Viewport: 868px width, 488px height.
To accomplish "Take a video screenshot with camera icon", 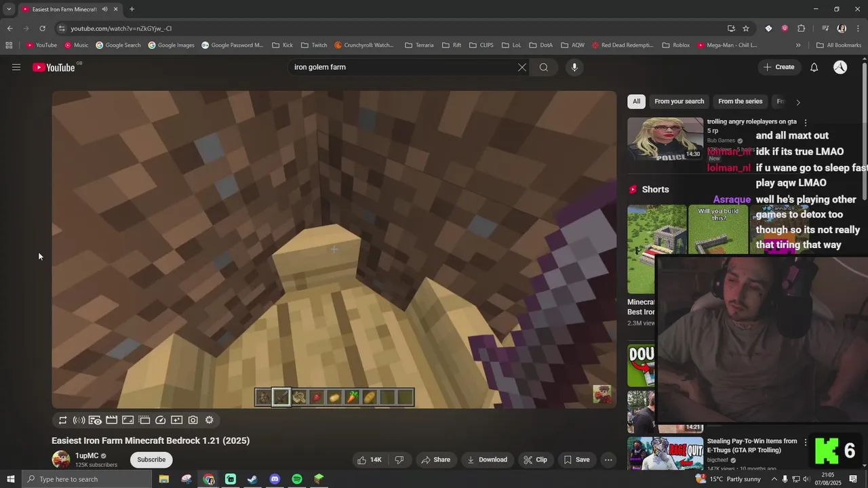I will pos(193,420).
